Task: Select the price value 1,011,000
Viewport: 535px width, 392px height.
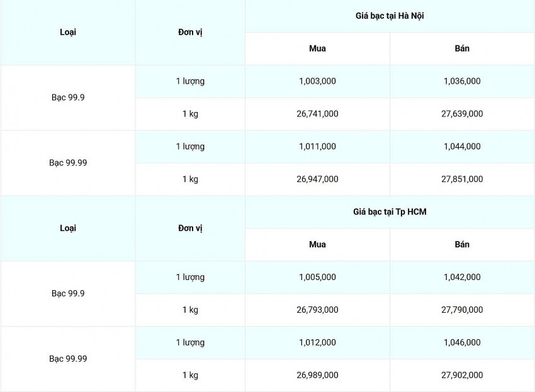Action: [x=317, y=147]
